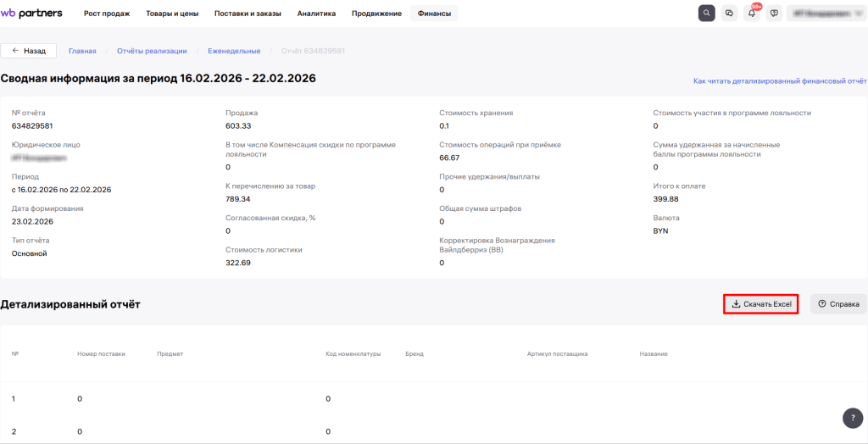
Task: Open the chat messages icon
Action: [x=729, y=14]
